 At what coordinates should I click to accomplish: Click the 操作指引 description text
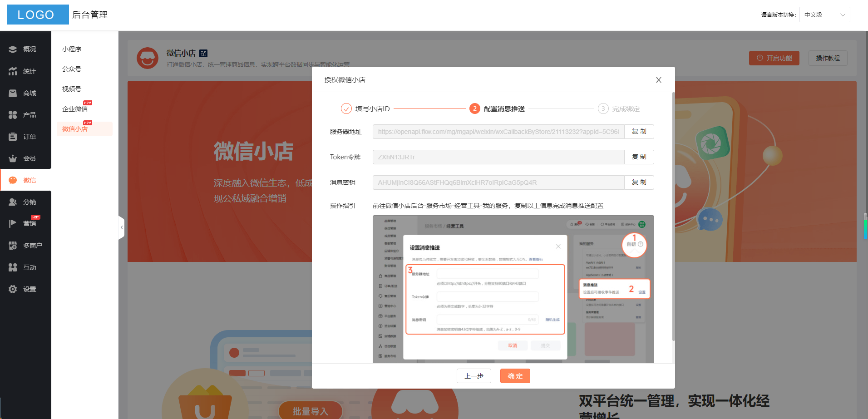(488, 206)
